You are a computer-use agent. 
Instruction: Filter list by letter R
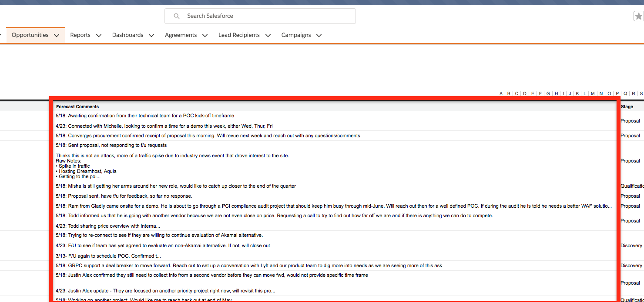(634, 94)
